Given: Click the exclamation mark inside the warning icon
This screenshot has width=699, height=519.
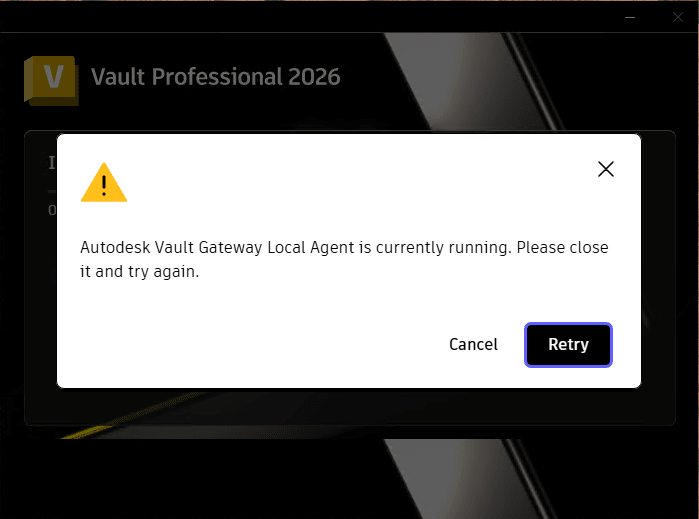Looking at the screenshot, I should 104,185.
